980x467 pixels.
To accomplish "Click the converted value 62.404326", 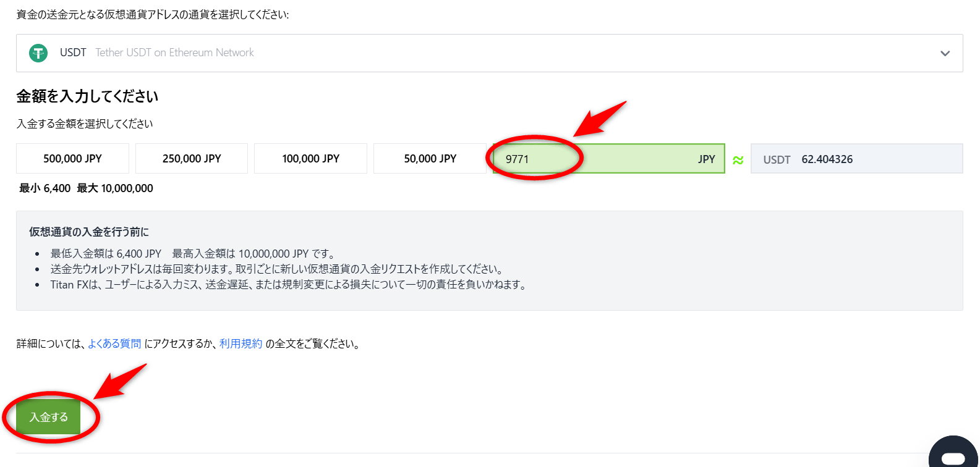I will [x=827, y=159].
